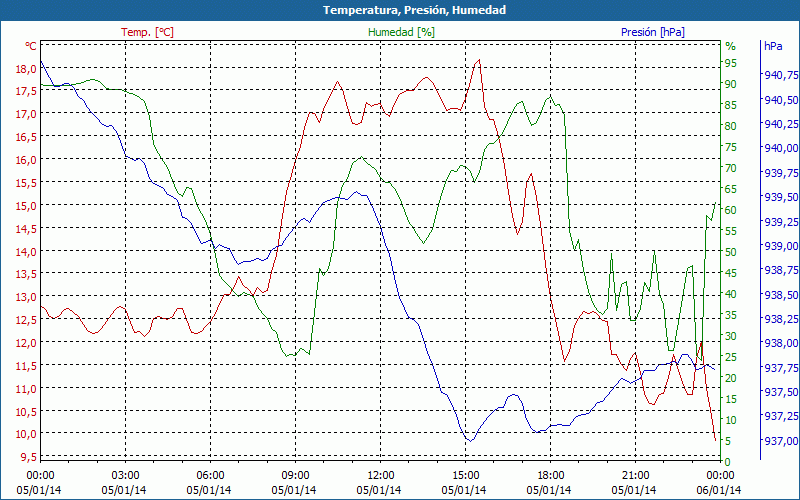Click the chart title 'Temperatura, Presión, Humedad'
The height and width of the screenshot is (500, 800).
point(414,10)
